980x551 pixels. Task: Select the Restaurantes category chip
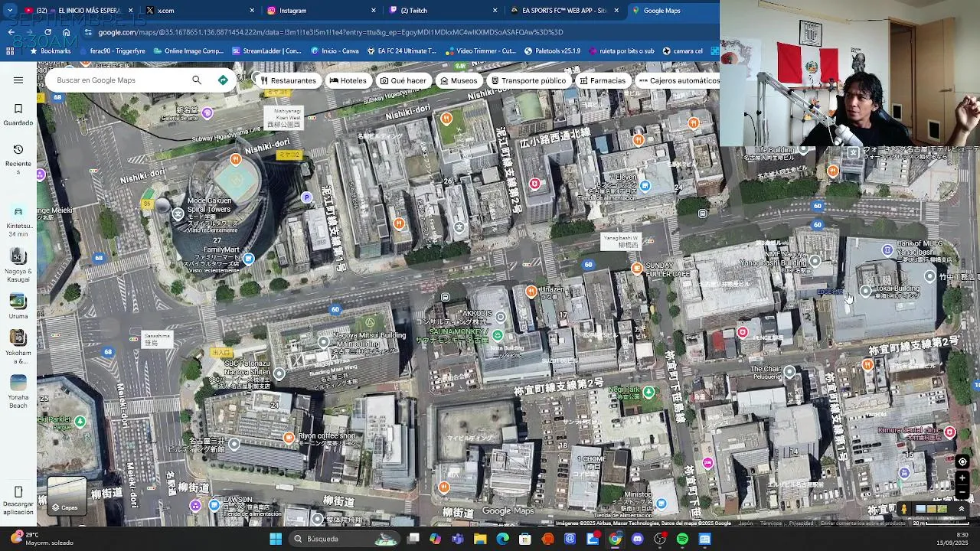point(289,80)
